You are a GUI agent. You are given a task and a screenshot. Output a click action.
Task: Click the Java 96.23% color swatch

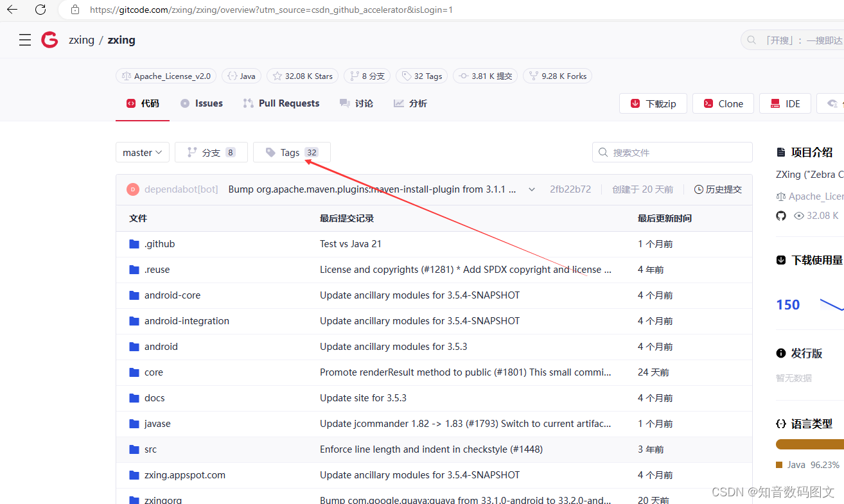(x=779, y=465)
